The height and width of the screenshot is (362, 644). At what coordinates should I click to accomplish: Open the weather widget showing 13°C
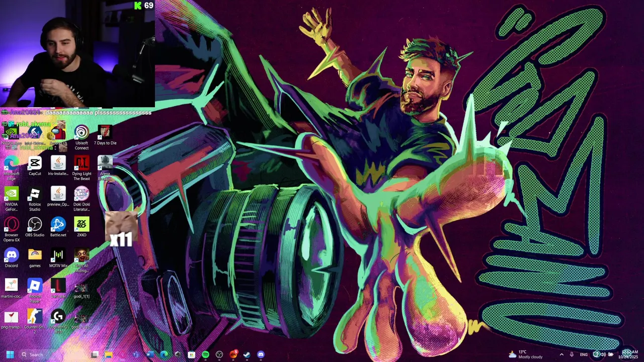[x=526, y=354]
